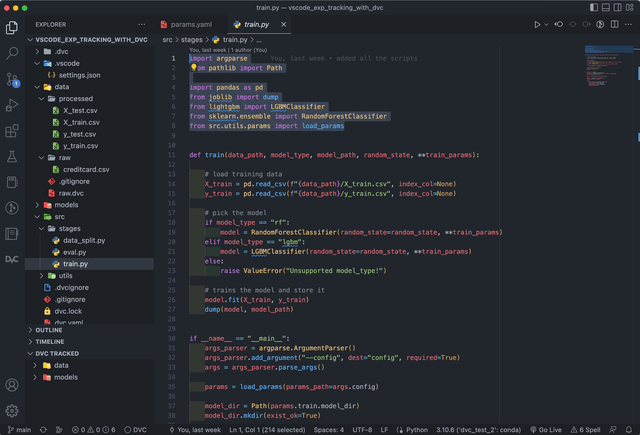
Task: Open the Source Control view
Action: (x=12, y=79)
